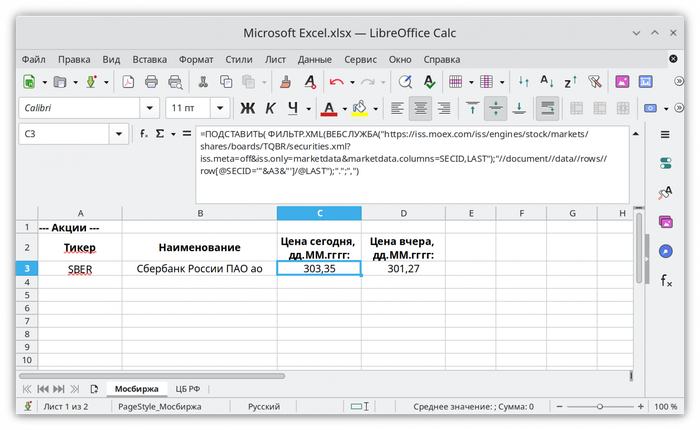Click the Open file folder icon
The width and height of the screenshot is (700, 430).
point(60,82)
